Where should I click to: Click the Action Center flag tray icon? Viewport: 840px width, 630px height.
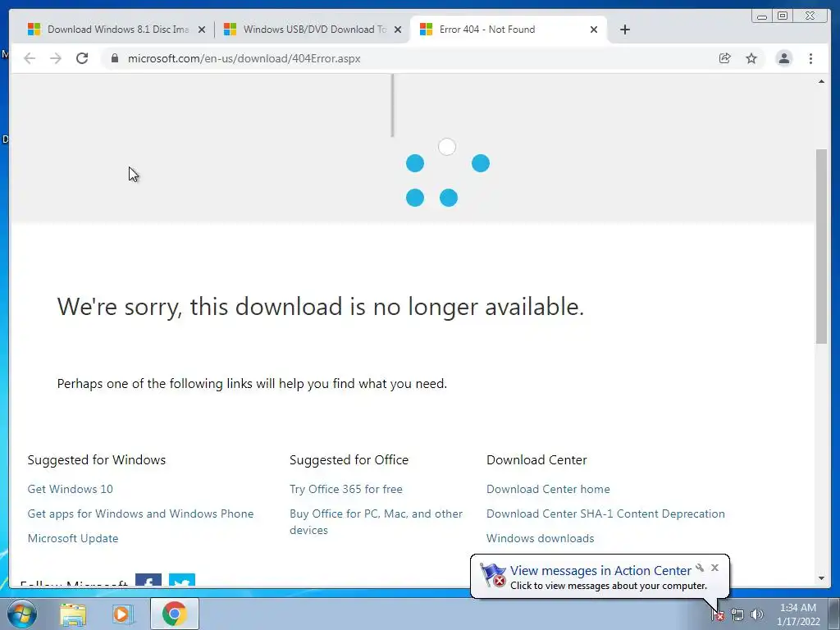click(718, 614)
